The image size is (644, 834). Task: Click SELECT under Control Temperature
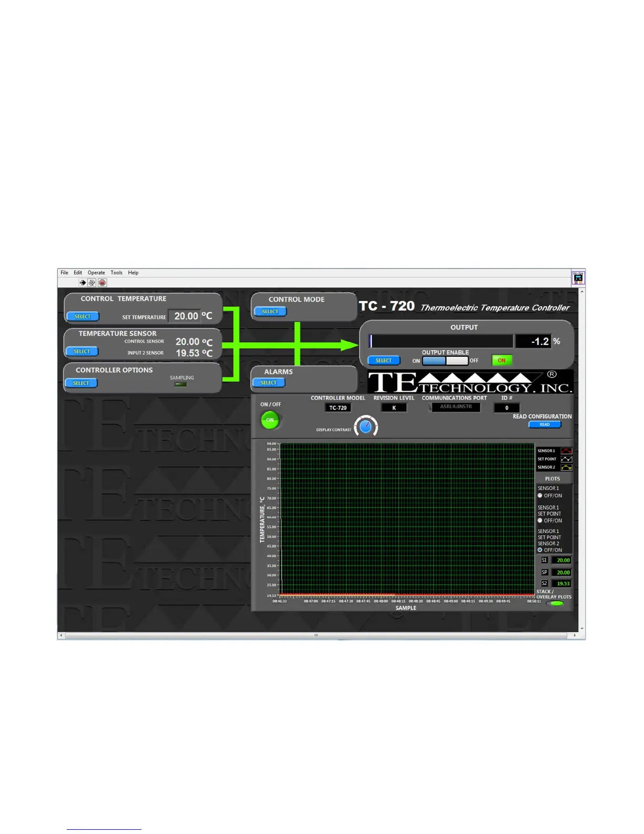[x=83, y=316]
